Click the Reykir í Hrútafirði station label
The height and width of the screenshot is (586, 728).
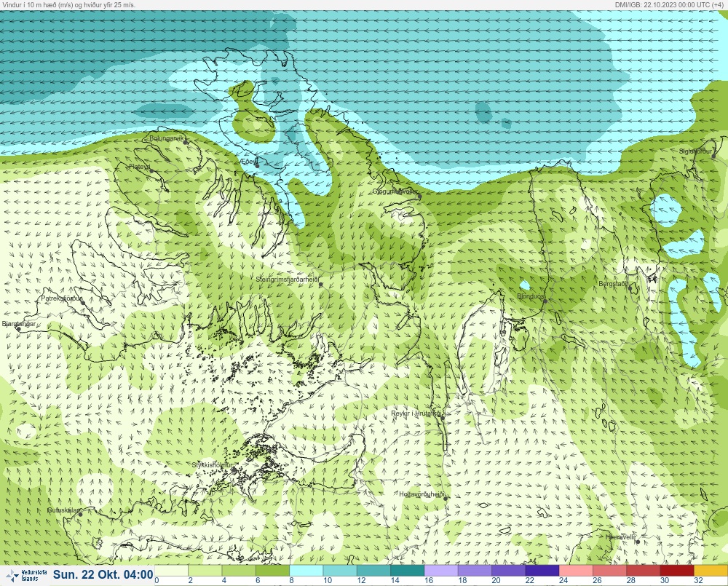click(418, 413)
